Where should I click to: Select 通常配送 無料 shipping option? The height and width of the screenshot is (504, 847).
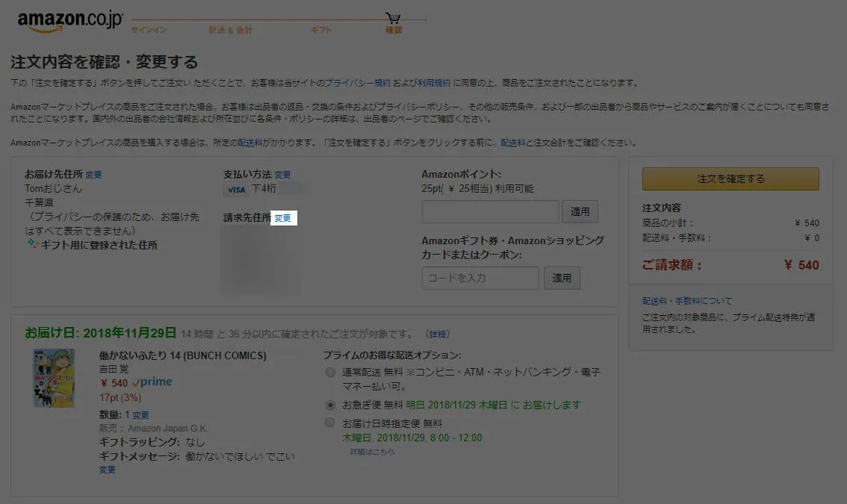pyautogui.click(x=330, y=372)
